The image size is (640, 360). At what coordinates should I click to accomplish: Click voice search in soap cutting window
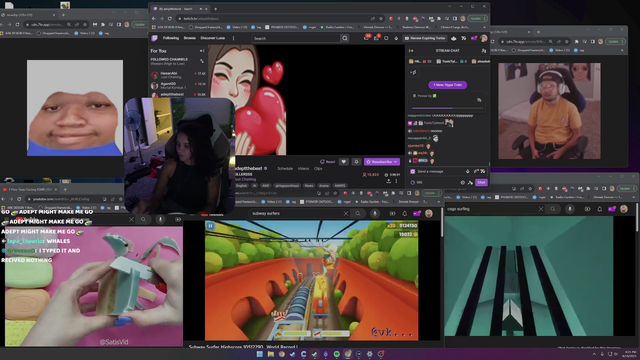pyautogui.click(x=160, y=219)
